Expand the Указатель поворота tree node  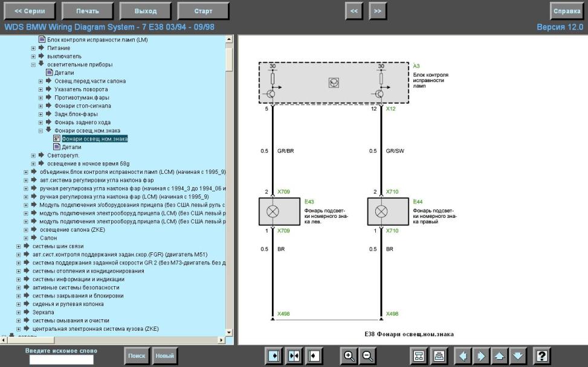[x=40, y=89]
